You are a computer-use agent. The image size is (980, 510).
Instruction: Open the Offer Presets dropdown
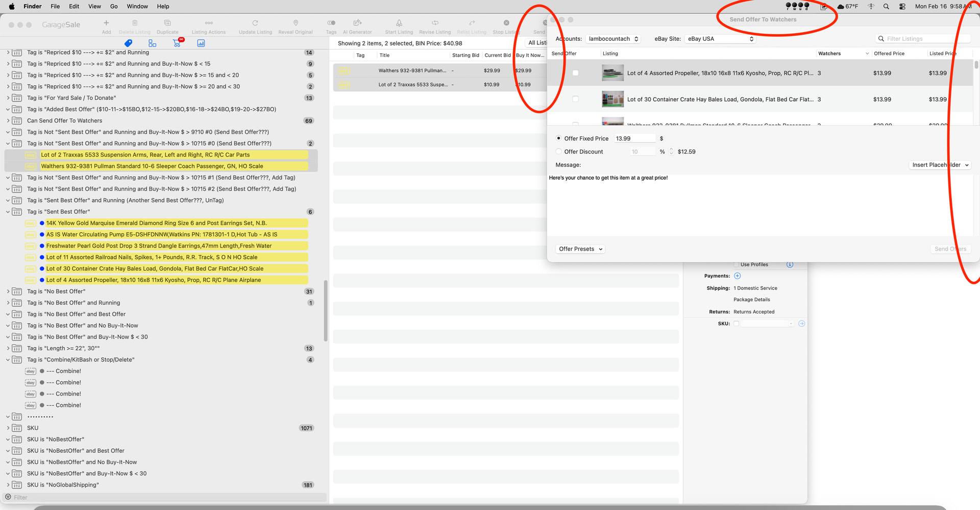pos(580,249)
